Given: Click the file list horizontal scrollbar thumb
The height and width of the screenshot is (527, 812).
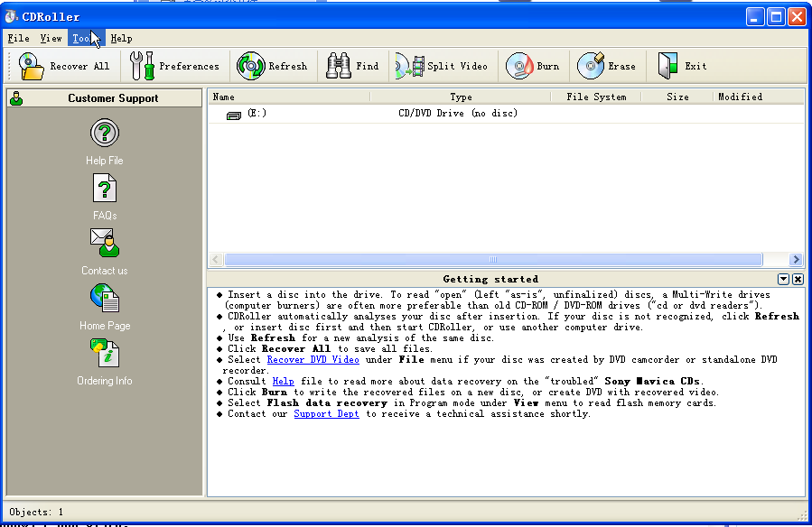Looking at the screenshot, I should (x=493, y=260).
